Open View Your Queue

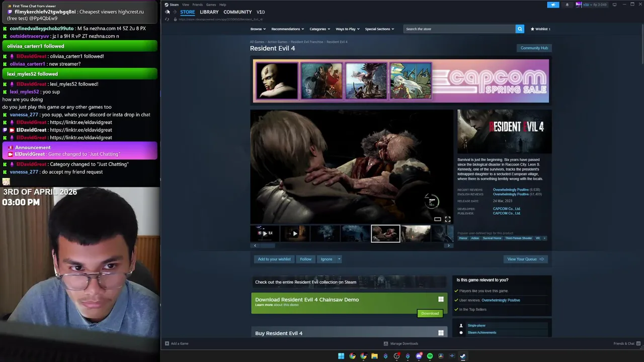(x=525, y=259)
